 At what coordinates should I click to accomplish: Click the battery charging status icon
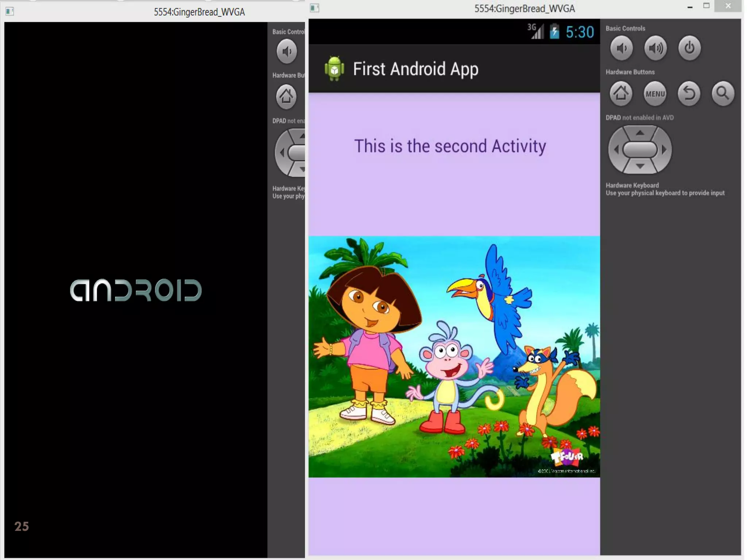pos(554,32)
